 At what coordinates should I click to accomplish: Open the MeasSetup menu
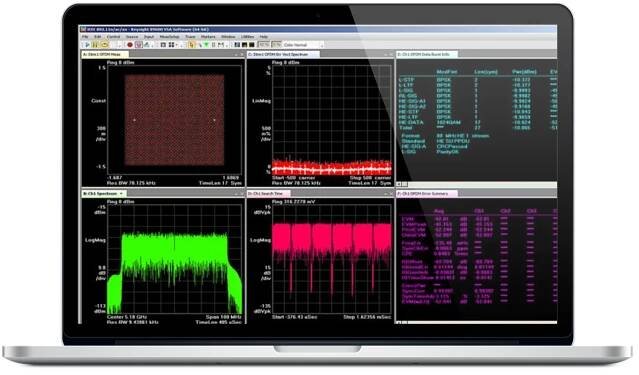(170, 37)
